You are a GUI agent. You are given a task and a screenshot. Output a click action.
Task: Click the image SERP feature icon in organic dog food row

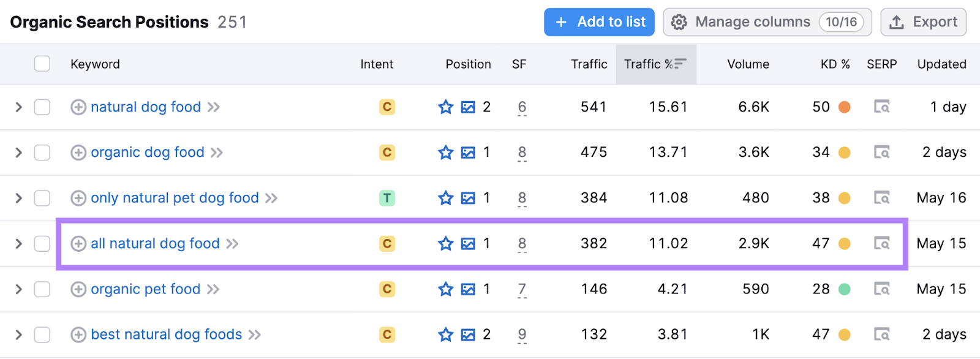(x=468, y=153)
